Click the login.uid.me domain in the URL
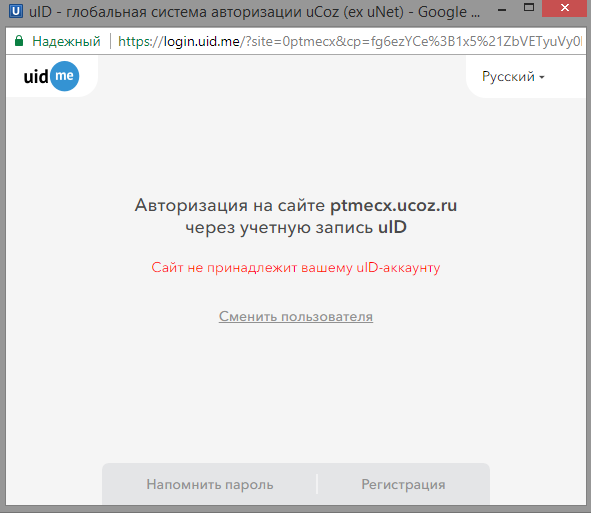The width and height of the screenshot is (591, 513). pos(202,41)
